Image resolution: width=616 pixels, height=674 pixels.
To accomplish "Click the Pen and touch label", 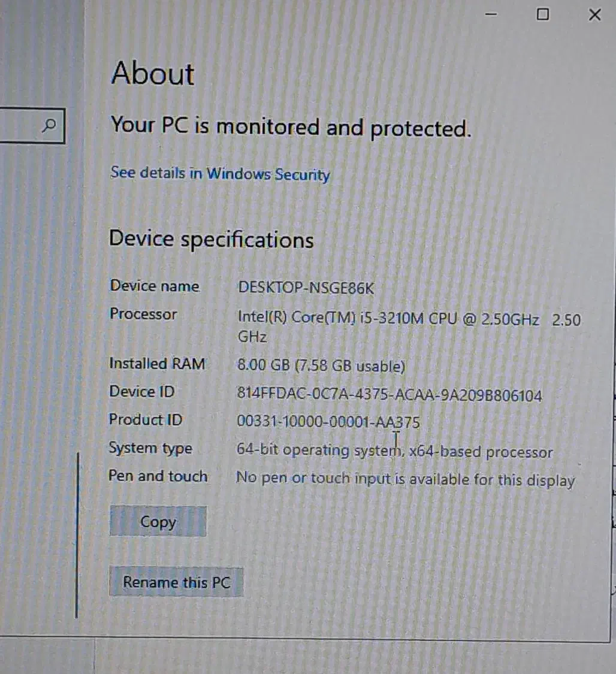I will tap(158, 476).
